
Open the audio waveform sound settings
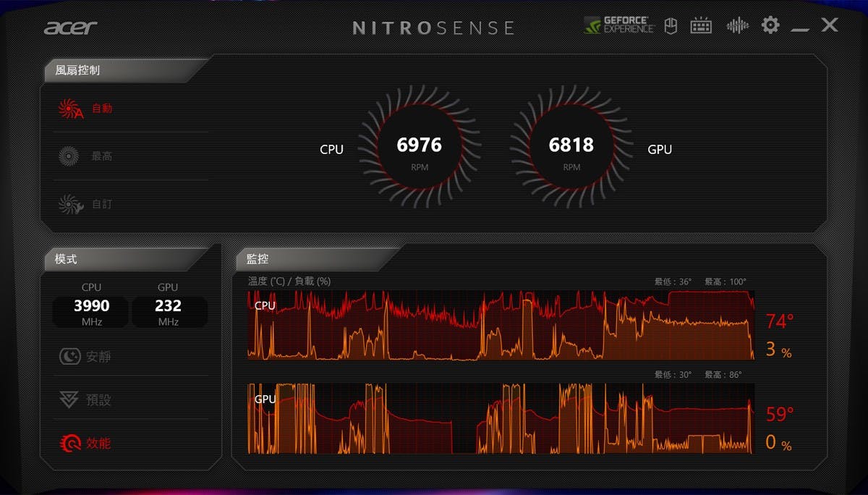coord(737,26)
